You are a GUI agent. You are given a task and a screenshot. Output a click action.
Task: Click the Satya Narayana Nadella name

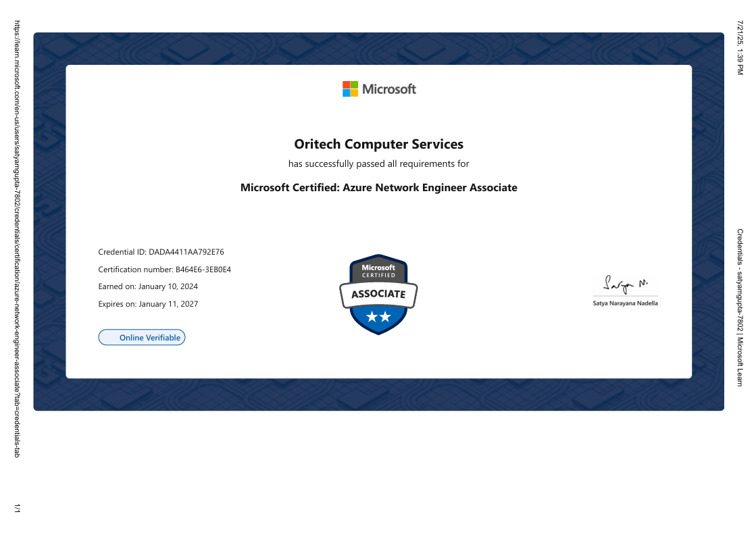pos(625,303)
